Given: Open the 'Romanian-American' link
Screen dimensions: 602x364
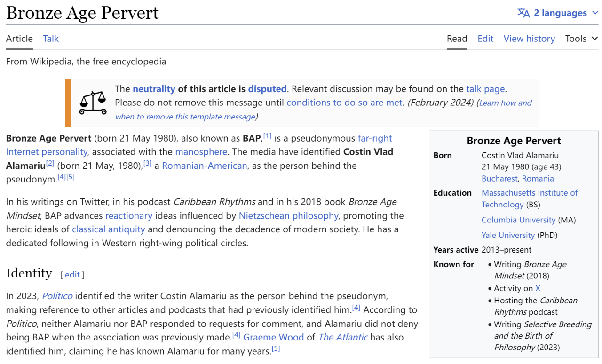Looking at the screenshot, I should (x=205, y=166).
